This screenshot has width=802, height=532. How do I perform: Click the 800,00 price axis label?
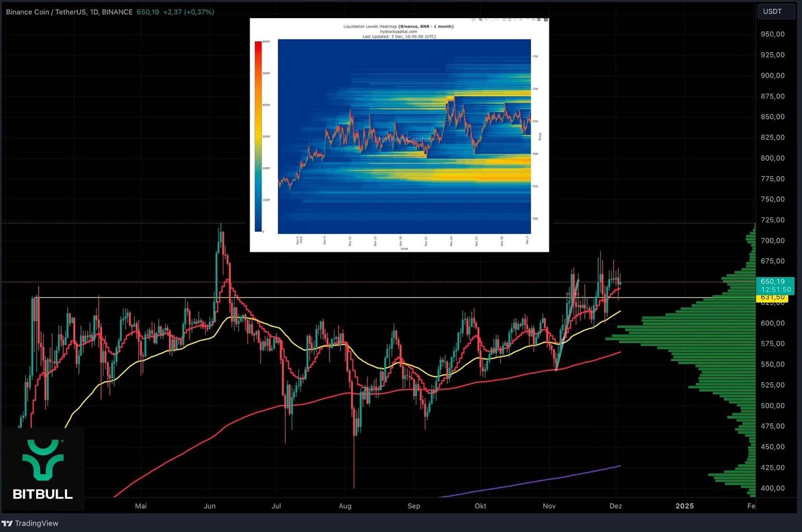772,158
